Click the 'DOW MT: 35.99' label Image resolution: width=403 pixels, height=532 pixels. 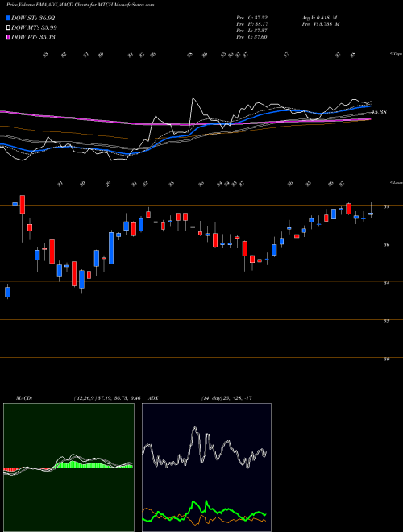click(x=35, y=28)
